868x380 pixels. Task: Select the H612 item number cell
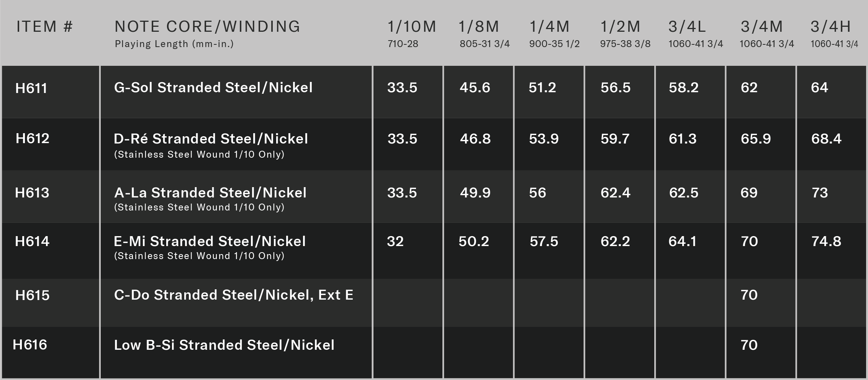point(51,144)
